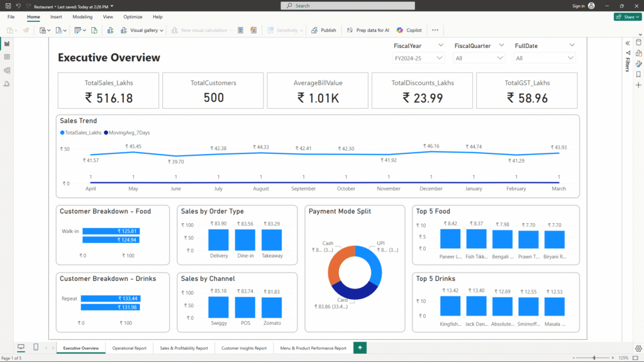Open the FiscalYear FY2024-25 dropdown
Screen dimensions: 644x362
pyautogui.click(x=418, y=58)
